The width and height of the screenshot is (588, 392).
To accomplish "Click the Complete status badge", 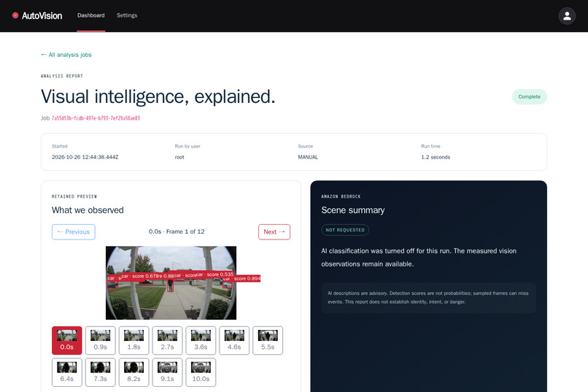I will [x=529, y=97].
